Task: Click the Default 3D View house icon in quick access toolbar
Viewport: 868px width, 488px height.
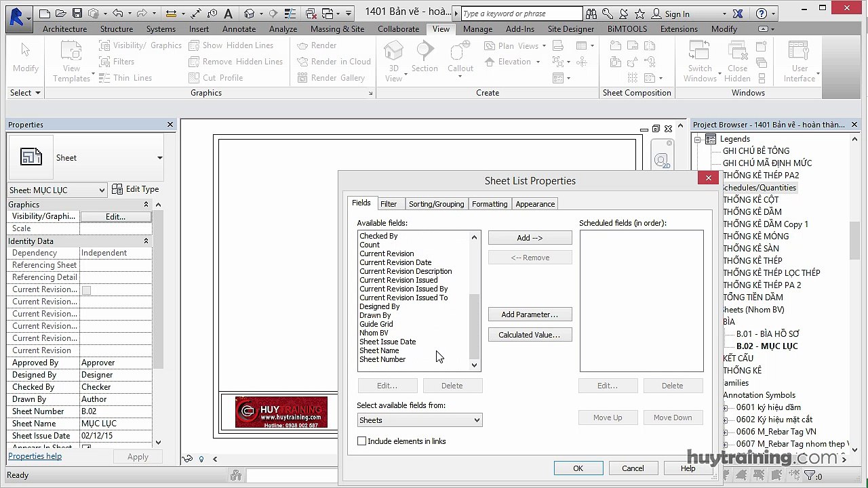Action: click(249, 14)
